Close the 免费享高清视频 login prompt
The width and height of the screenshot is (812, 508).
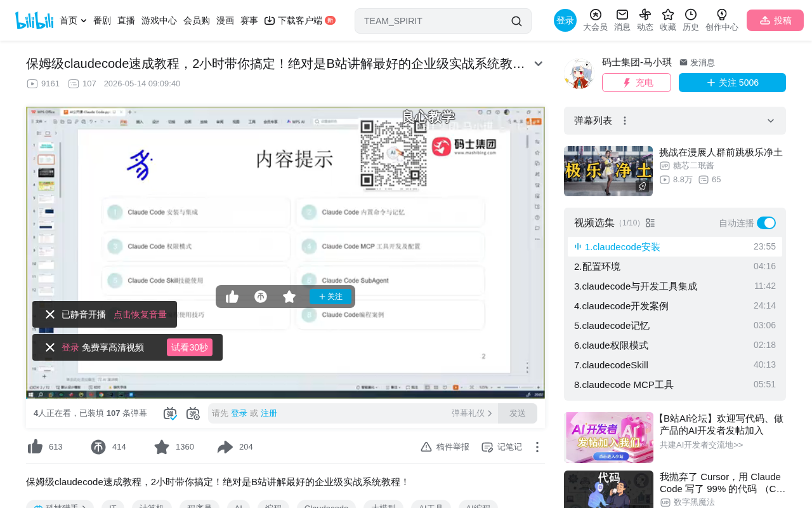(x=50, y=347)
